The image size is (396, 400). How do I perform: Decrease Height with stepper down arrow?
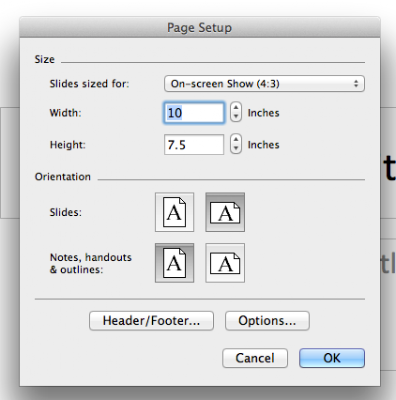(x=236, y=149)
